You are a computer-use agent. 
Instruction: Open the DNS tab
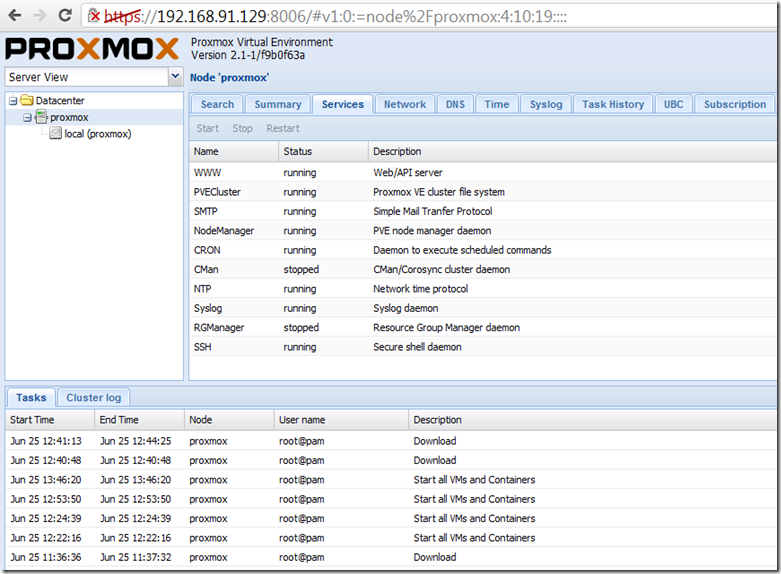click(x=455, y=104)
